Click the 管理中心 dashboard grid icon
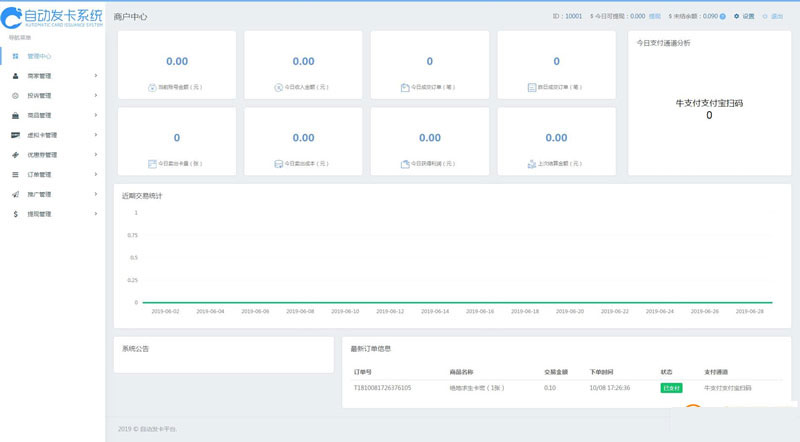This screenshot has height=442, width=800. tap(15, 56)
